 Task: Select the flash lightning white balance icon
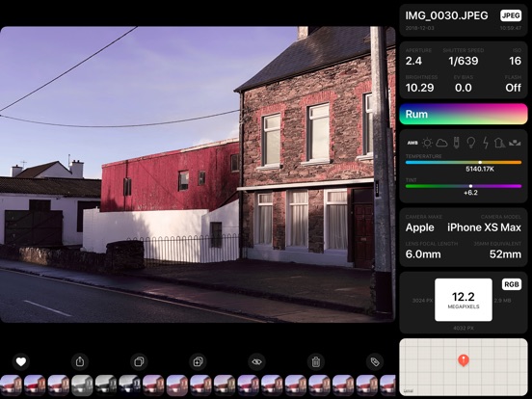tap(486, 143)
